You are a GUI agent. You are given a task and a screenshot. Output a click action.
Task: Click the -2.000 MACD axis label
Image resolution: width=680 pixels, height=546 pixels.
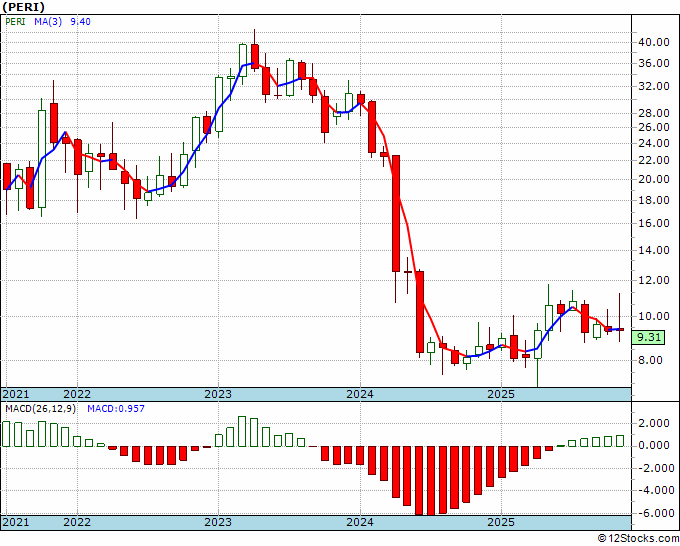point(654,468)
